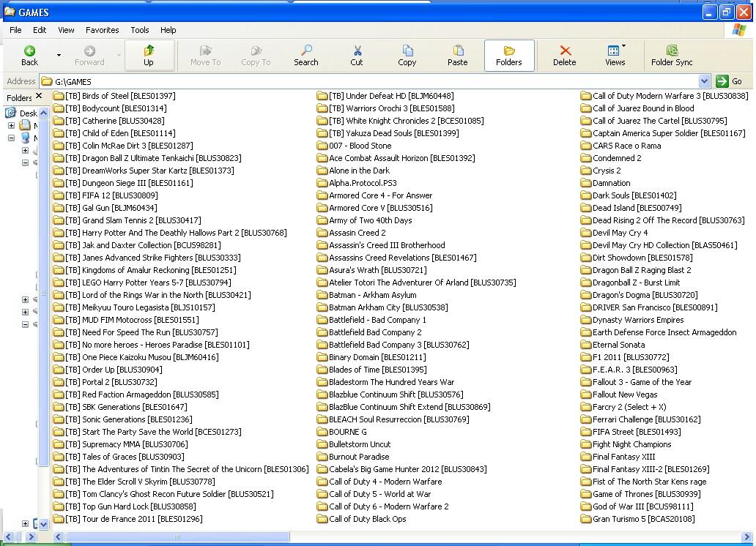Select "[TB] Gal Gun [BLJM60434]" folder

111,208
